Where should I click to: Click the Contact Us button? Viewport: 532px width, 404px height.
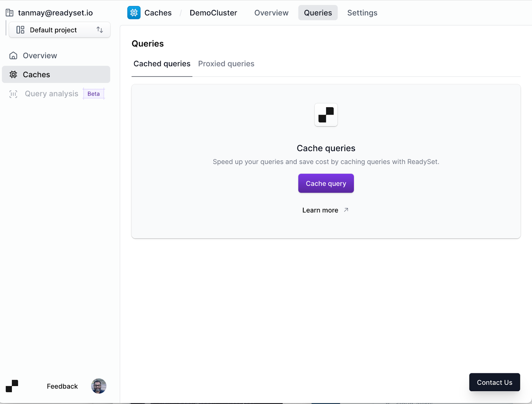tap(494, 382)
